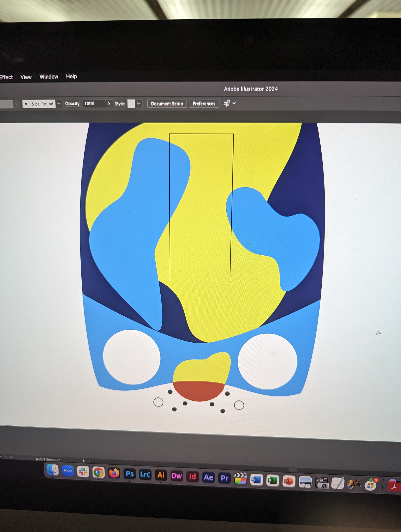Viewport: 401px width, 532px height.
Task: Open the stroke dropdown left of the brush definition
Action: coord(17,104)
